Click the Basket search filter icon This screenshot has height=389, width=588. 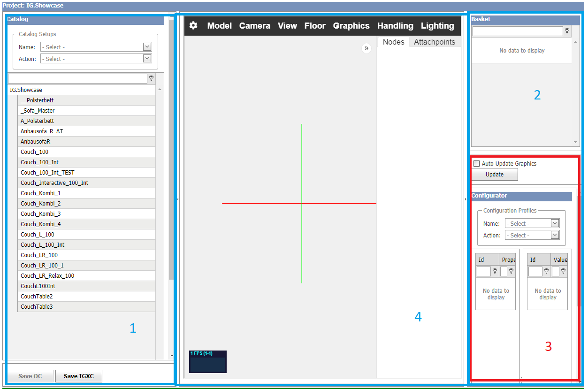(567, 31)
